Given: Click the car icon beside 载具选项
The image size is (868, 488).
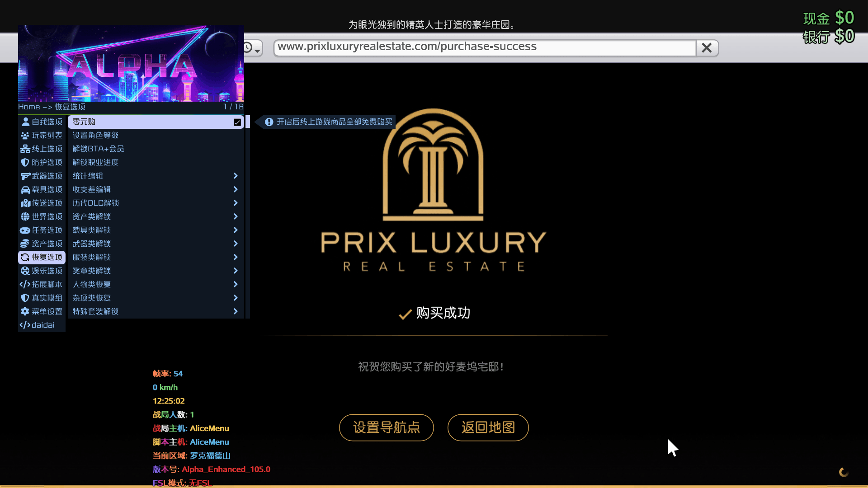Looking at the screenshot, I should click(25, 189).
